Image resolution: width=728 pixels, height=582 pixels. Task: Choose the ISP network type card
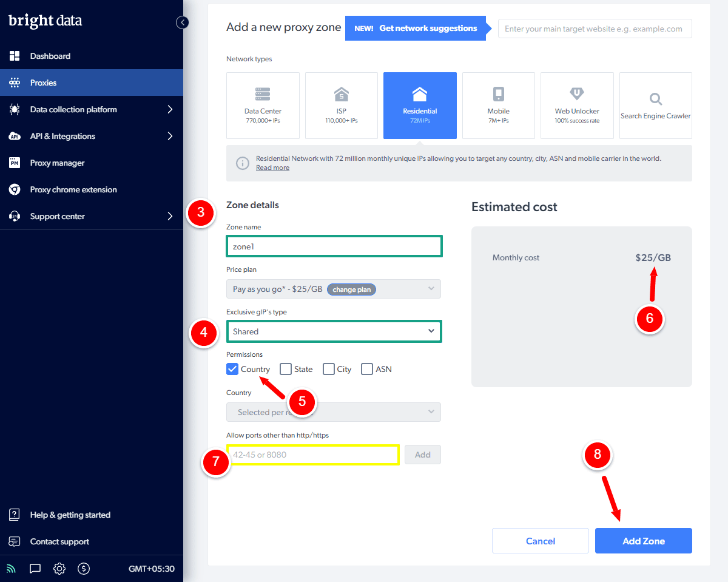click(342, 95)
